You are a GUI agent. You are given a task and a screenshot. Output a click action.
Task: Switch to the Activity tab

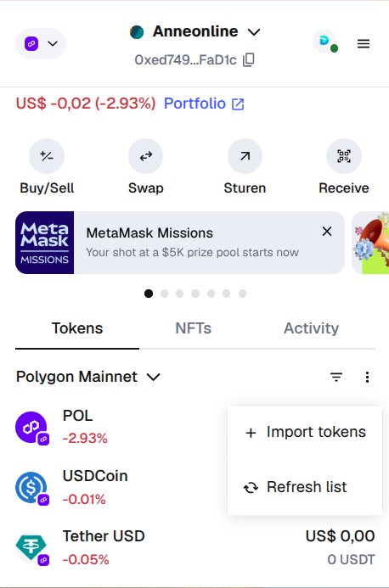pyautogui.click(x=311, y=328)
